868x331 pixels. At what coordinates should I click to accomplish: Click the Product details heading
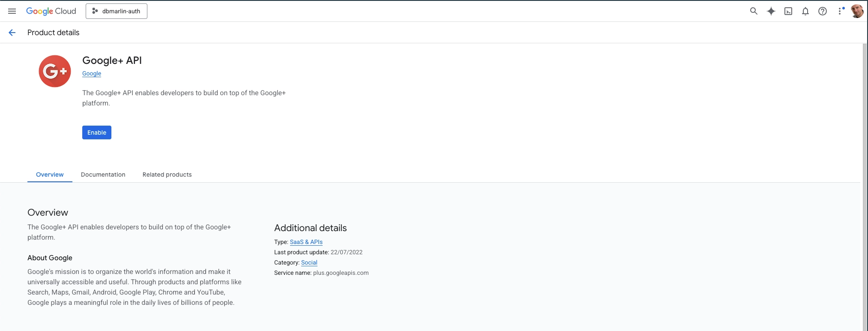[x=54, y=33]
